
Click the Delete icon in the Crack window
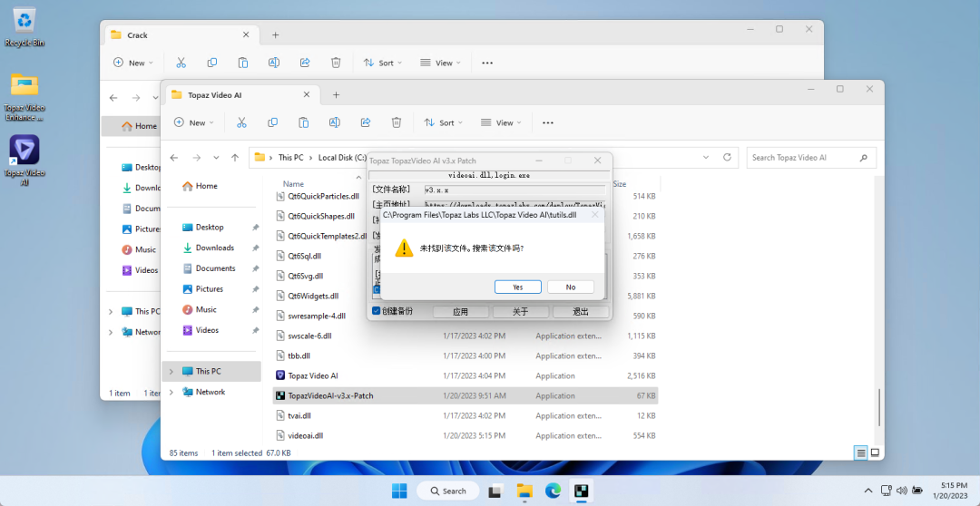pyautogui.click(x=336, y=63)
